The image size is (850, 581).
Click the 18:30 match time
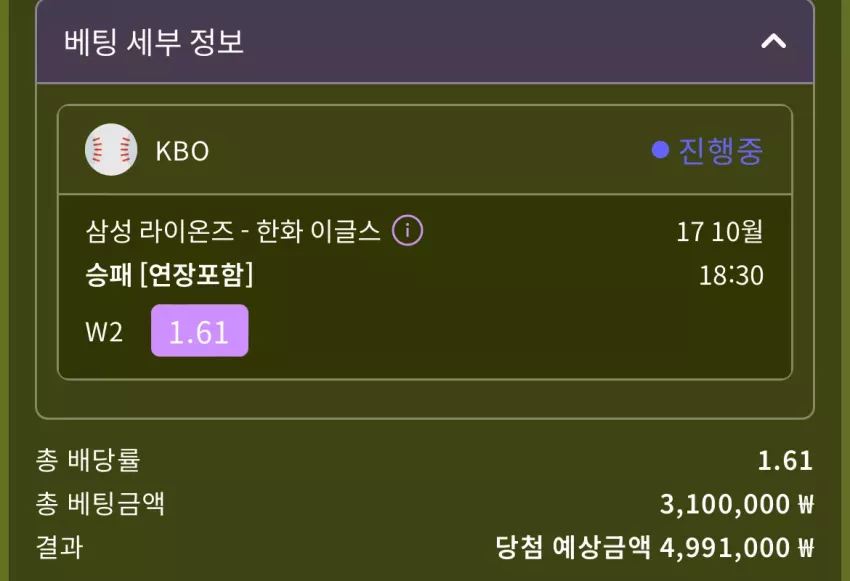coord(731,275)
